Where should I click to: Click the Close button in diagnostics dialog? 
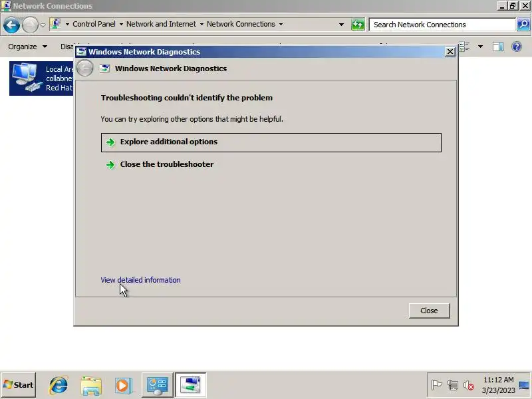tap(429, 311)
